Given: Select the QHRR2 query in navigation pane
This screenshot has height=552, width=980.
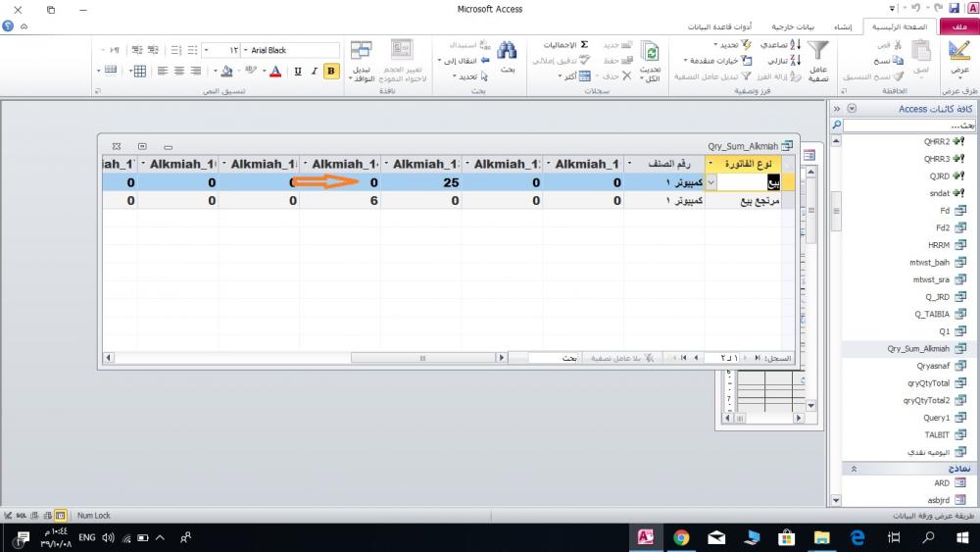Looking at the screenshot, I should [944, 142].
